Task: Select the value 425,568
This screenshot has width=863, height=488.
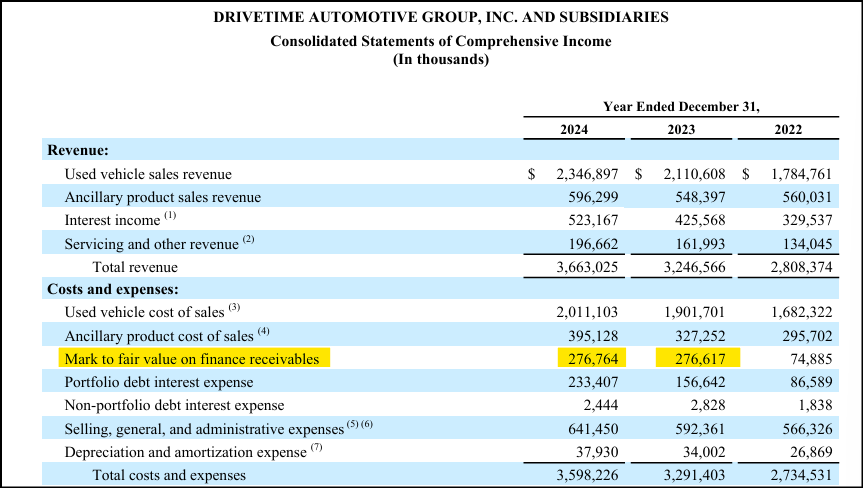Action: pyautogui.click(x=701, y=220)
